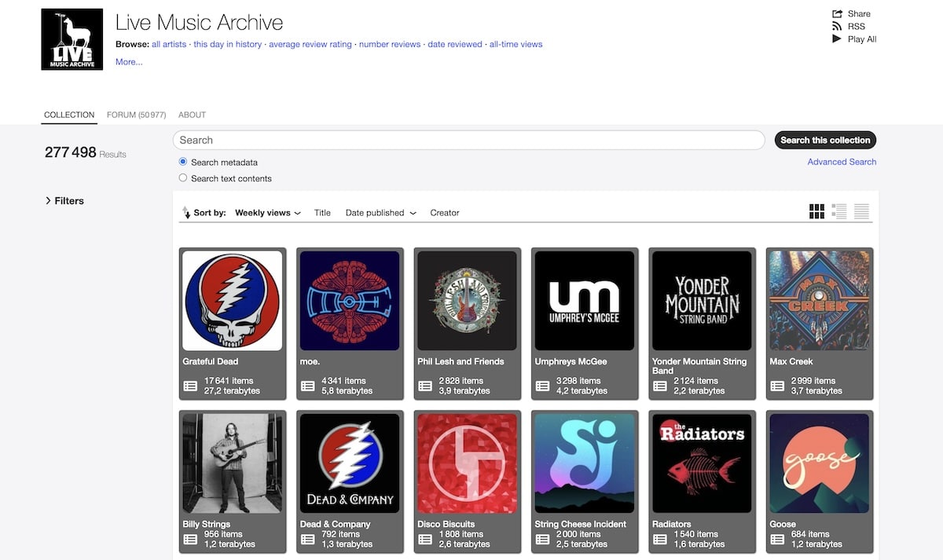Screen dimensions: 943x560
Task: Click collection icon on Billy Strings card
Action: (190, 539)
